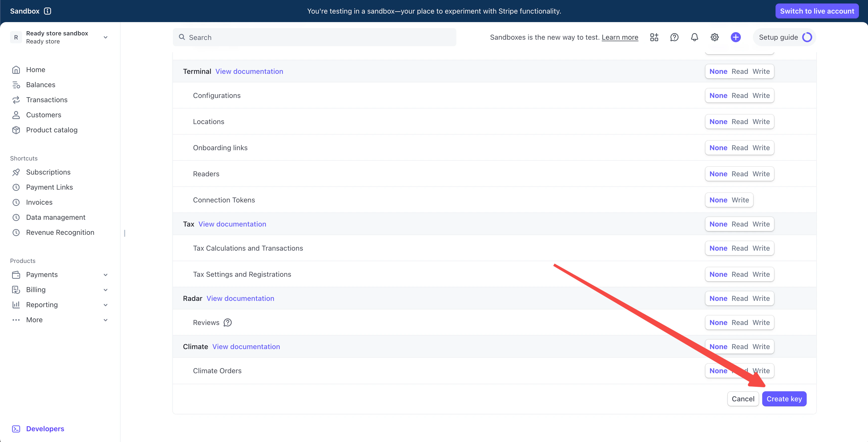Open Terminal View documentation link
868x442 pixels.
click(x=249, y=71)
